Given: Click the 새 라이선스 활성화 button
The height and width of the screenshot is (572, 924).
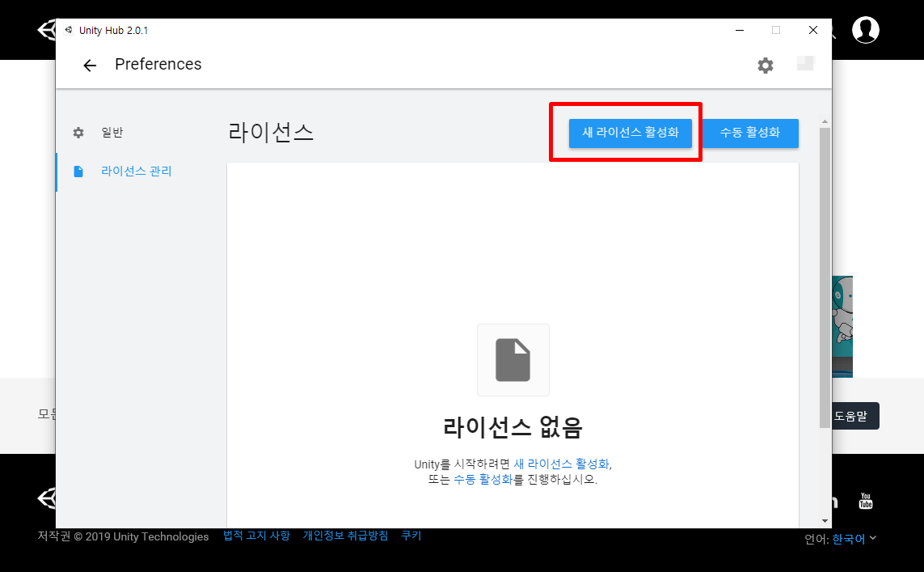Looking at the screenshot, I should 630,133.
